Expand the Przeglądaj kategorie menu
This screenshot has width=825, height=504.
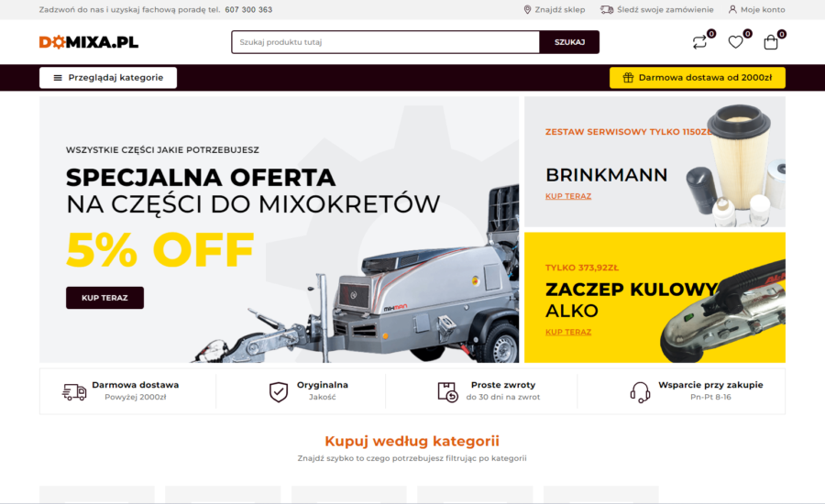(108, 78)
